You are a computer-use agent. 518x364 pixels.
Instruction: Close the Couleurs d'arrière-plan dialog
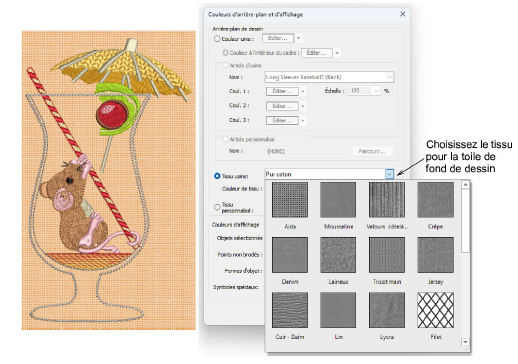coord(402,14)
